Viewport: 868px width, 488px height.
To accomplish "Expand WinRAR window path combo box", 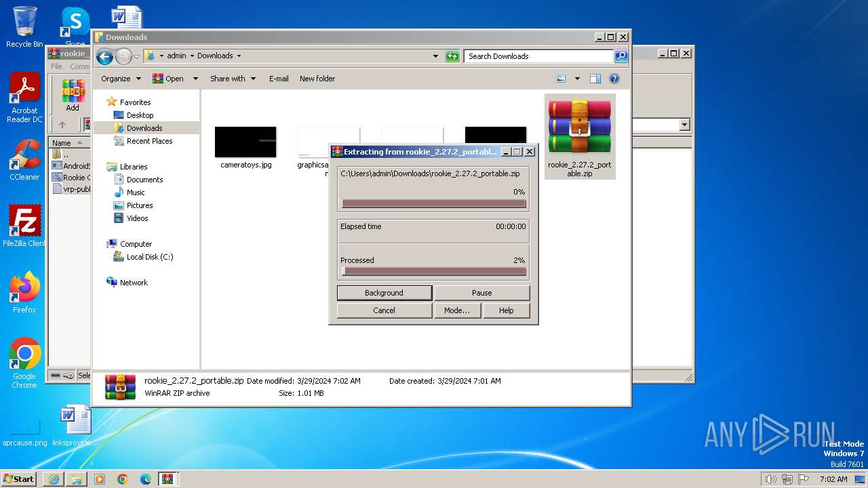I will (x=684, y=125).
